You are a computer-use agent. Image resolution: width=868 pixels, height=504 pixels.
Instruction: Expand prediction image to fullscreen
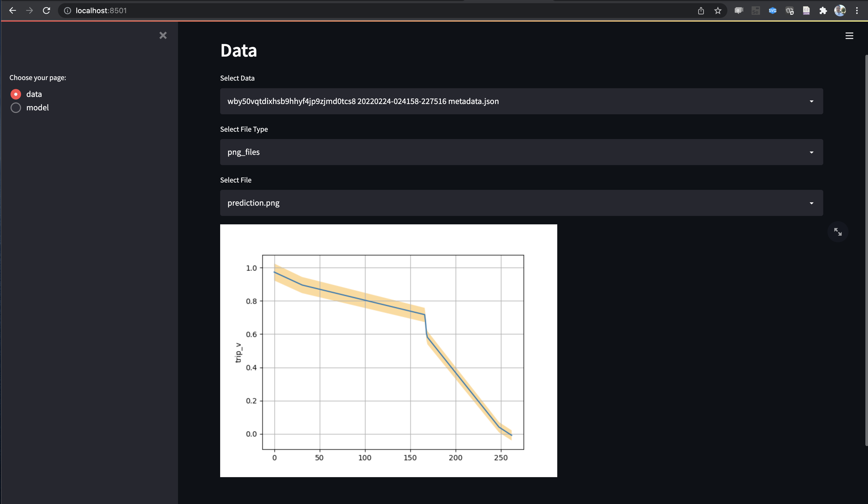pyautogui.click(x=838, y=232)
